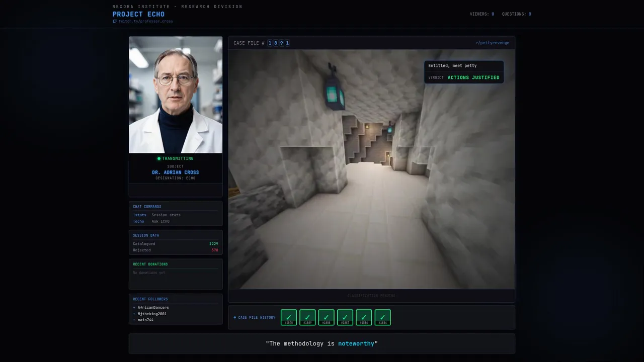Click the DESIGNATION: ECHO label
The height and width of the screenshot is (362, 644).
(x=176, y=178)
